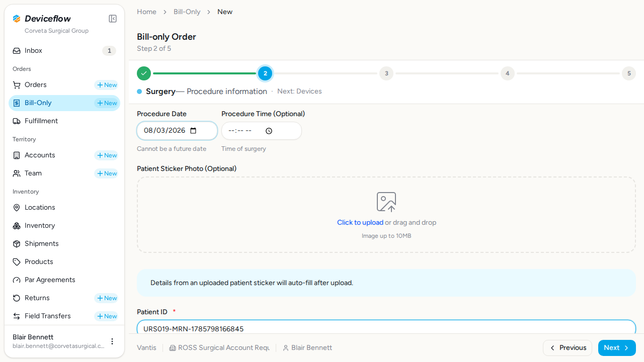
Task: Click the 'Next: Devices' step hint
Action: 299,92
